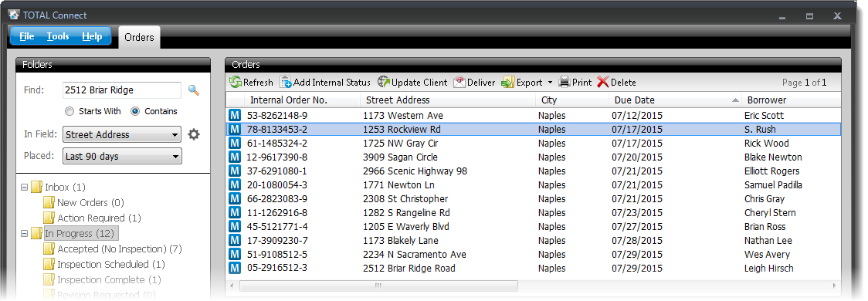The width and height of the screenshot is (868, 301).
Task: Click the Find text input field
Action: click(x=122, y=90)
